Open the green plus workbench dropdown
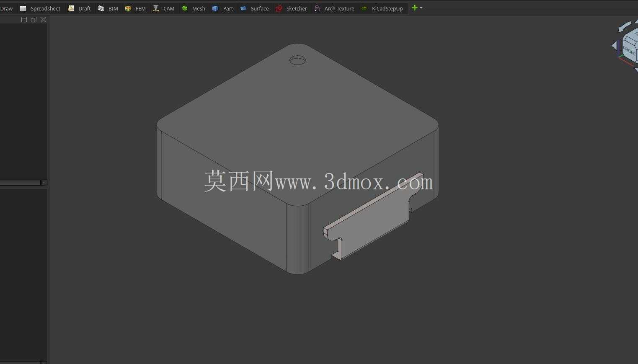 click(417, 8)
